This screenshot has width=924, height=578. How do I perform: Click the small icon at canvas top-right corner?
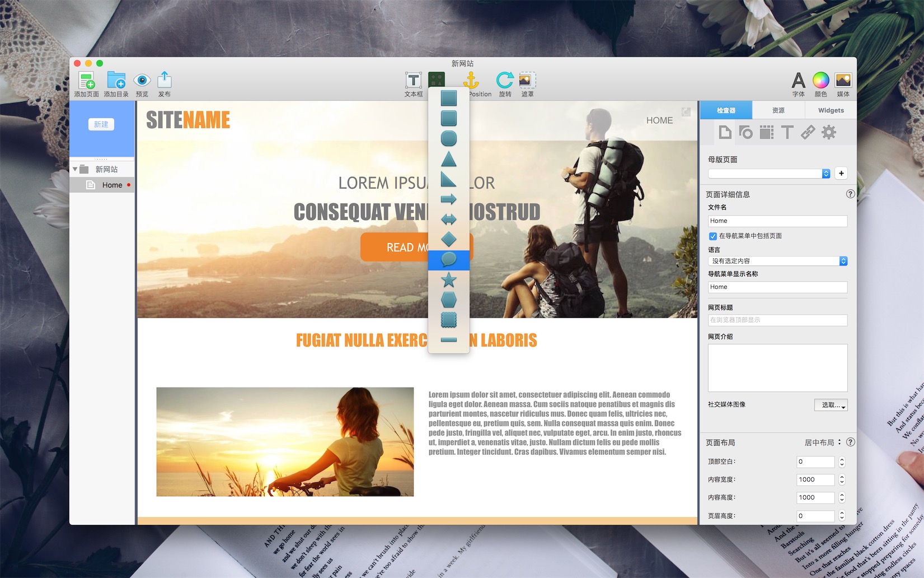[686, 112]
